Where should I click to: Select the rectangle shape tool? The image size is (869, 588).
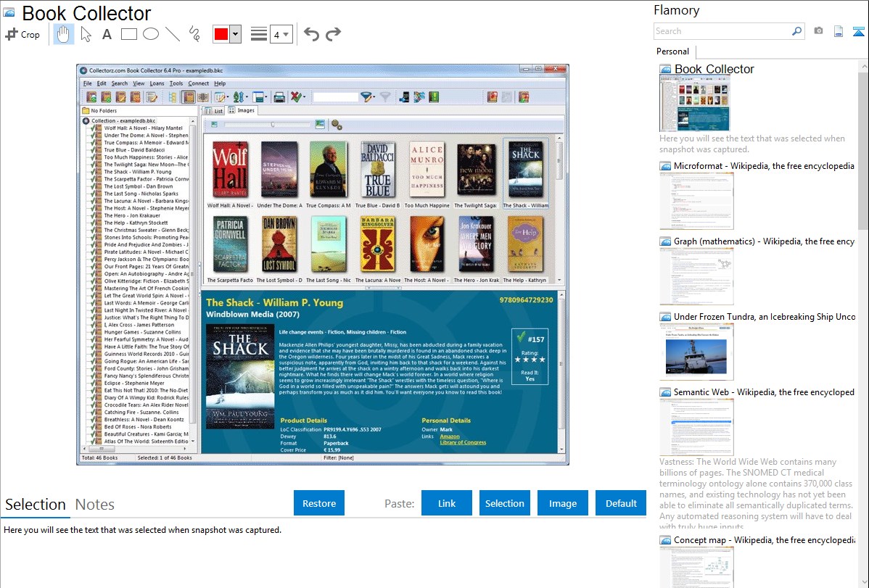click(129, 34)
